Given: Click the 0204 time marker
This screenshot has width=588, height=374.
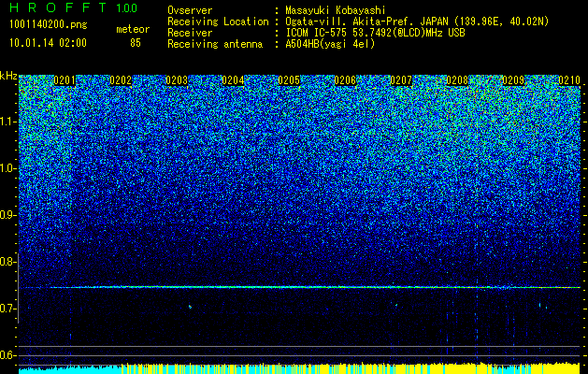Looking at the screenshot, I should (x=233, y=80).
